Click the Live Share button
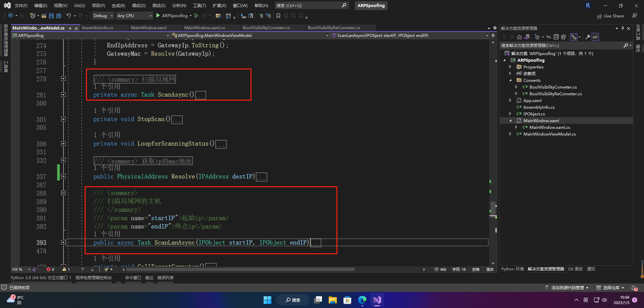The image size is (644, 308). (610, 16)
